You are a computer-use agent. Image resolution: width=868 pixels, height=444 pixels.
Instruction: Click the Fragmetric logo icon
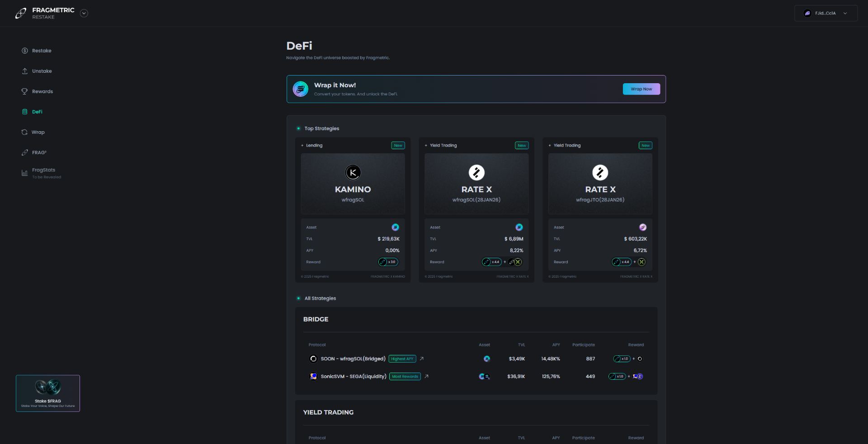point(21,14)
